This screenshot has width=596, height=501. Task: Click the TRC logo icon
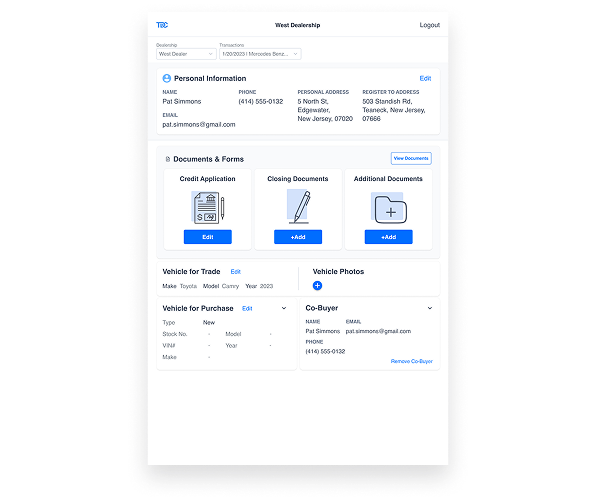tap(162, 25)
